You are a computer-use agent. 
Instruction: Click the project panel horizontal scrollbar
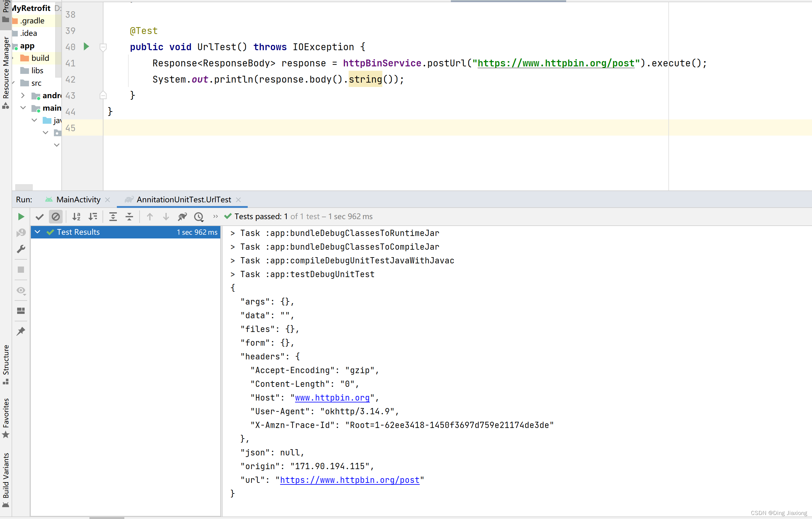24,187
